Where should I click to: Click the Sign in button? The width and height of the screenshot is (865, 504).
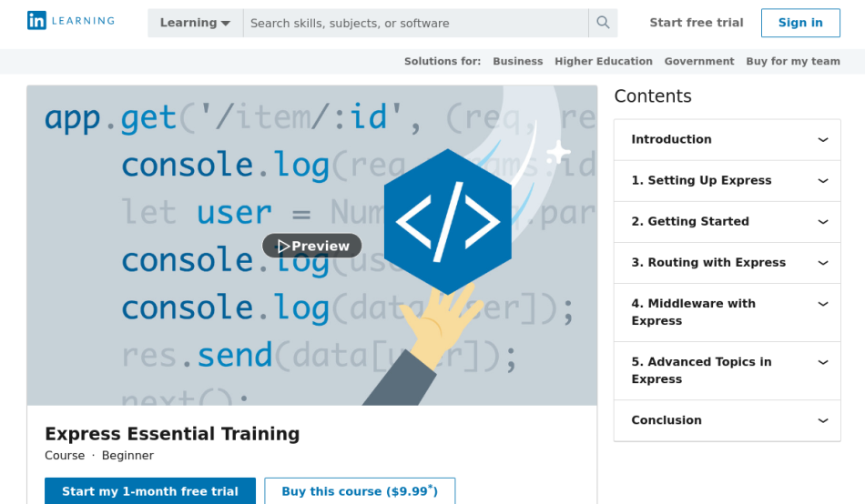[x=800, y=23]
